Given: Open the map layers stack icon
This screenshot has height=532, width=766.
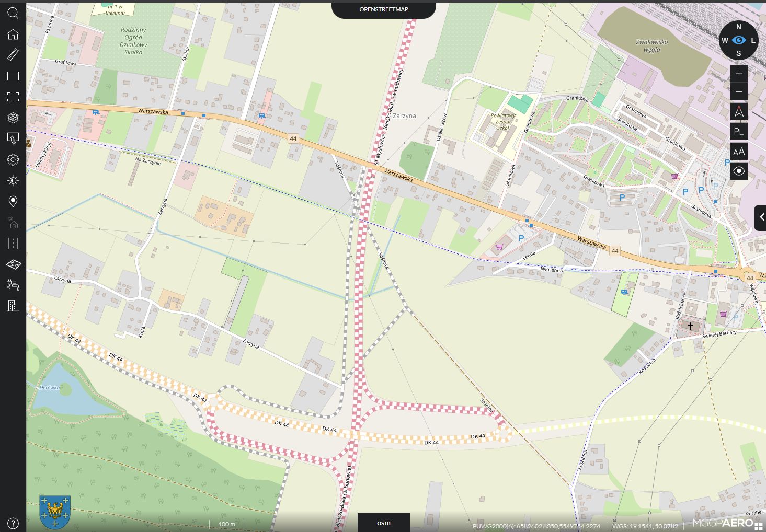Looking at the screenshot, I should (x=13, y=118).
